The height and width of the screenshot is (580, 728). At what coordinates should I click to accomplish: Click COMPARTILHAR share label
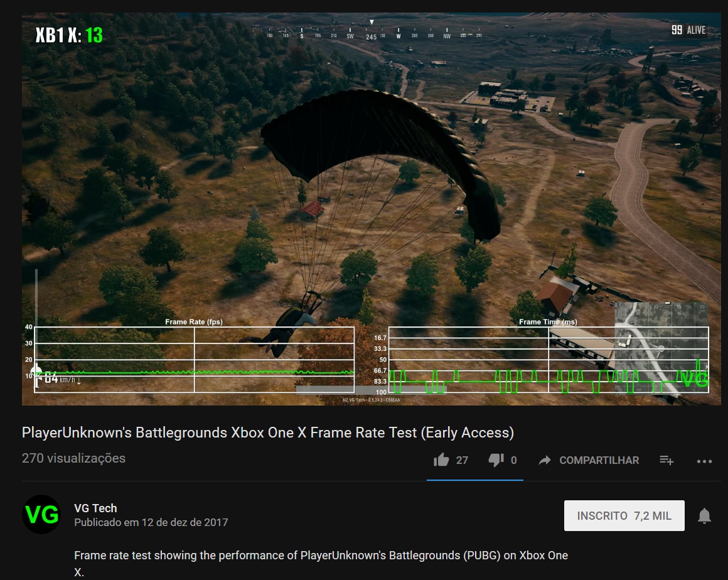coord(599,460)
